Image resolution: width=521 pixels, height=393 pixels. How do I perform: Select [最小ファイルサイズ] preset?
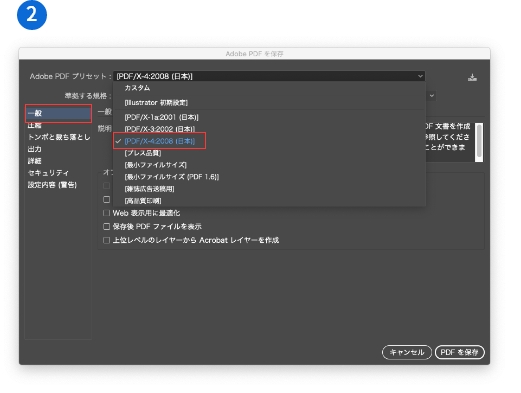[155, 165]
